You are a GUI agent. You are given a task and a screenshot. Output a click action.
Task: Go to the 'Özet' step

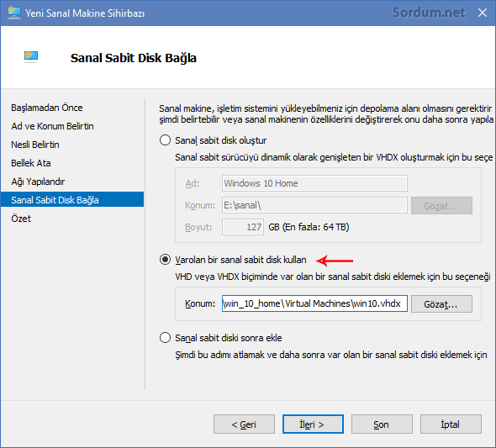[21, 219]
